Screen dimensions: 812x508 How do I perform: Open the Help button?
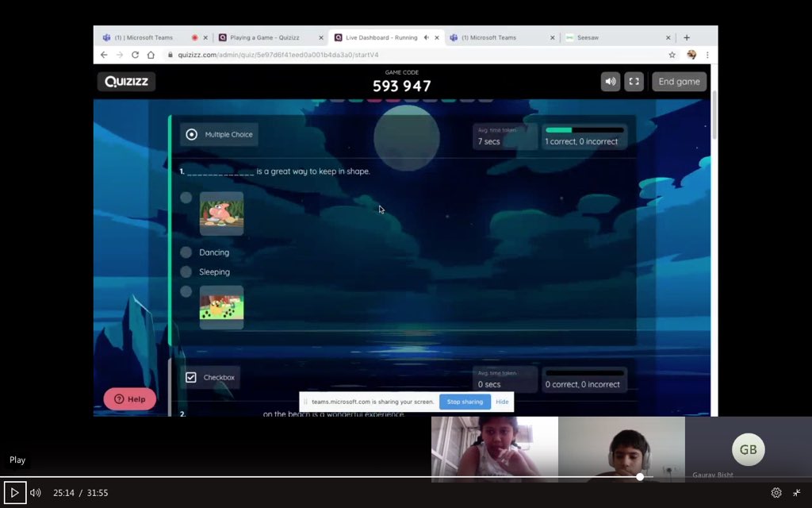click(129, 398)
